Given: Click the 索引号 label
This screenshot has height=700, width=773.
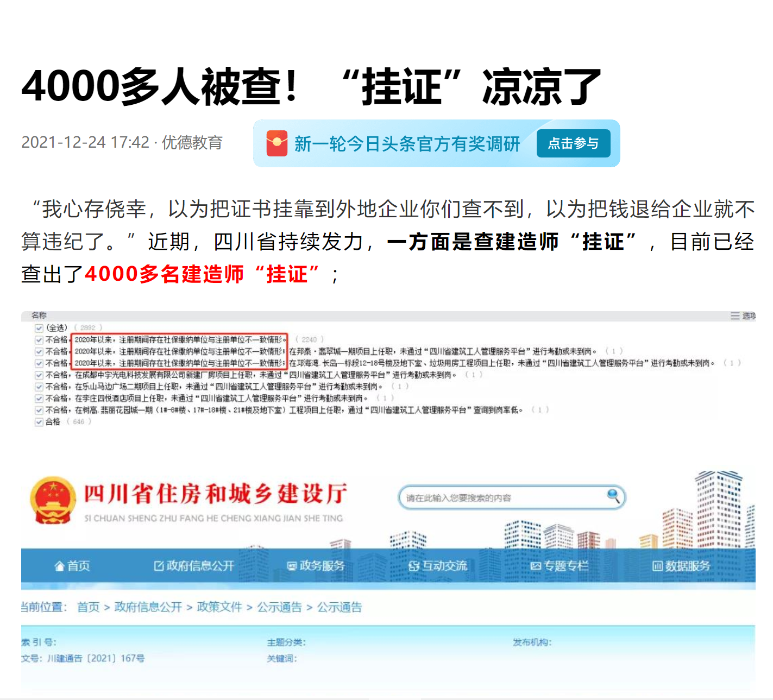Looking at the screenshot, I should coord(39,642).
